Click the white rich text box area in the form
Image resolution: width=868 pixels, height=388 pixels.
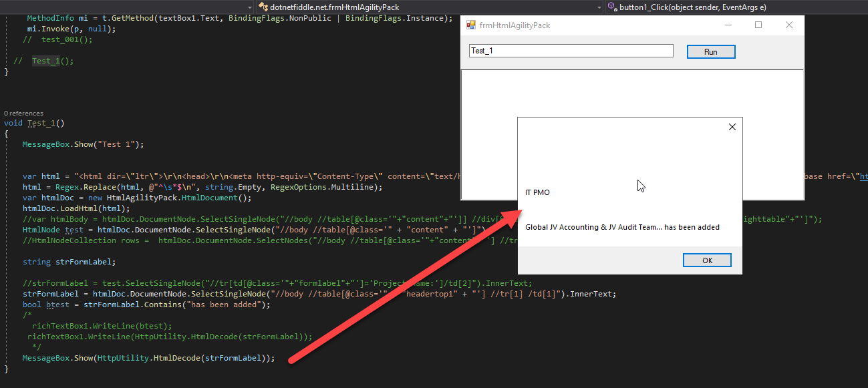[x=488, y=134]
